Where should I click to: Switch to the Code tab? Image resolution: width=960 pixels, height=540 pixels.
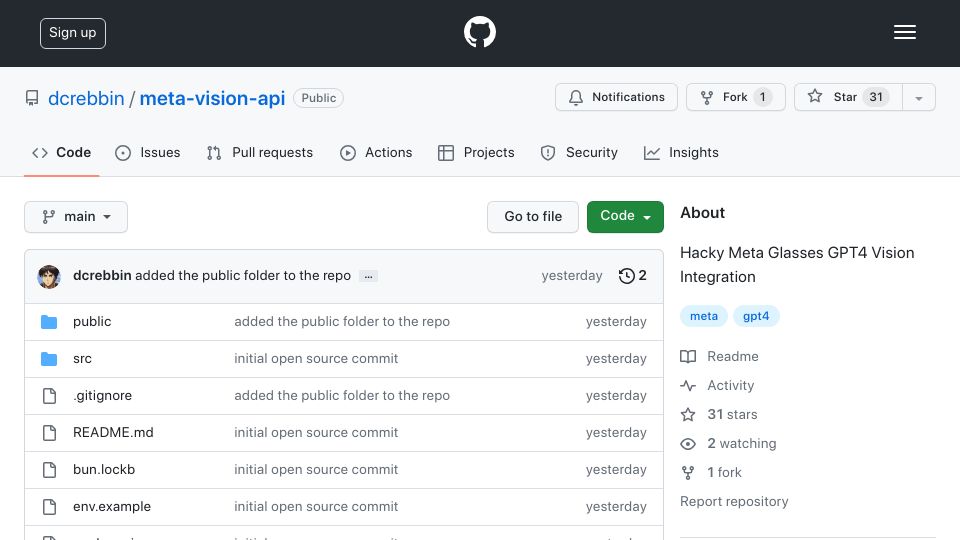click(61, 152)
